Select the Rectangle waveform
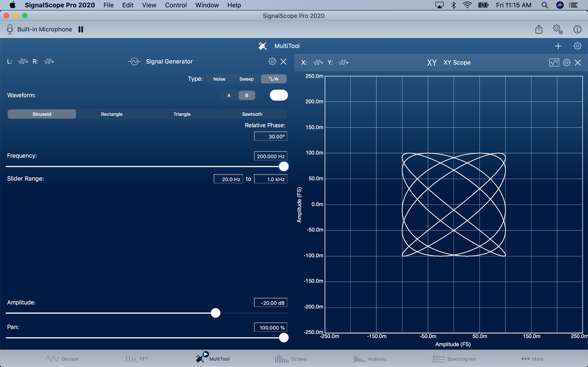Screen dimensions: 588x367 pyautogui.click(x=112, y=114)
